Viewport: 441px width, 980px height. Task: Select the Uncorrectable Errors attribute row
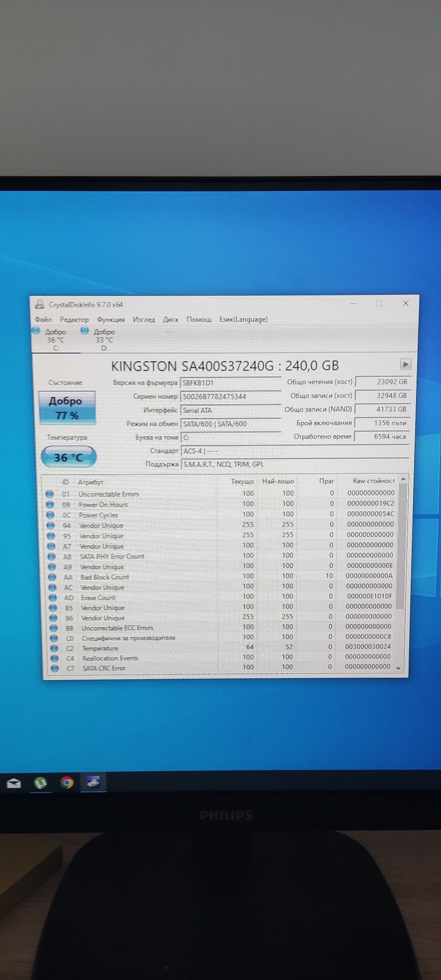coord(220,493)
